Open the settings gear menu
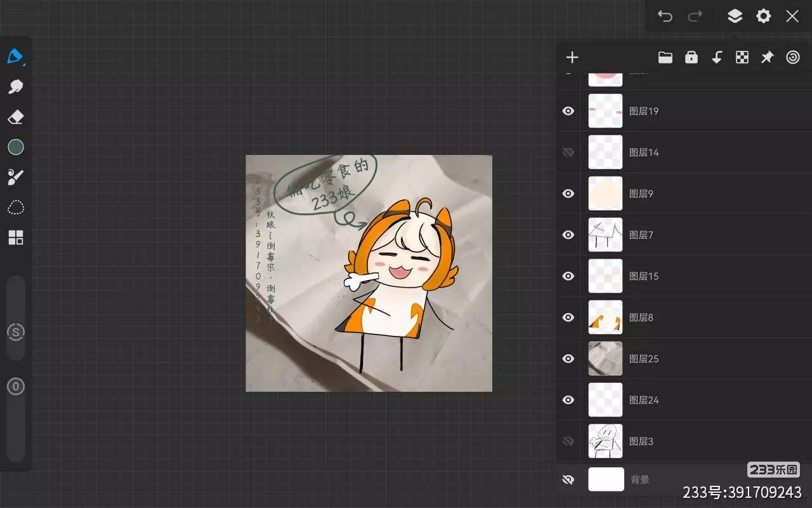This screenshot has width=812, height=508. pyautogui.click(x=764, y=17)
